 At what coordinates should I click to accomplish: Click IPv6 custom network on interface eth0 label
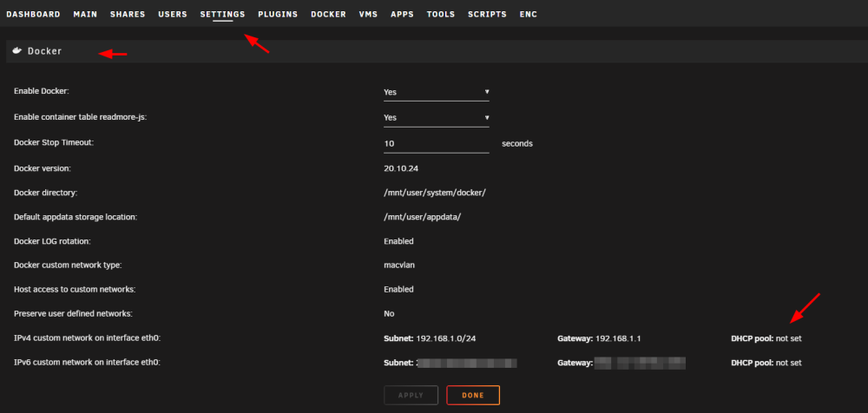(87, 363)
